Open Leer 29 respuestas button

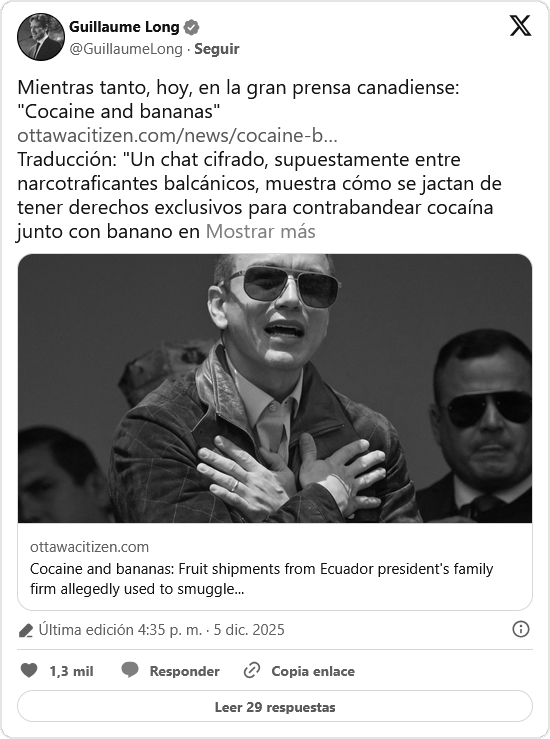[x=275, y=706]
